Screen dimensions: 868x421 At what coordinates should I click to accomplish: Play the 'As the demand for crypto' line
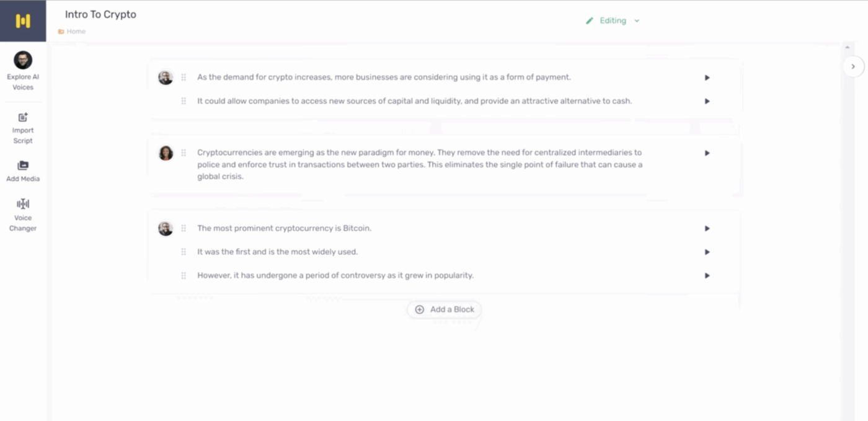tap(707, 78)
